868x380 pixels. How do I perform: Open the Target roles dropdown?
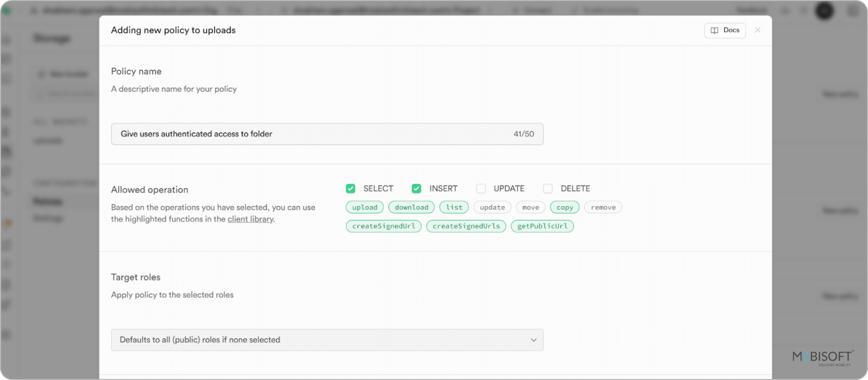(327, 340)
